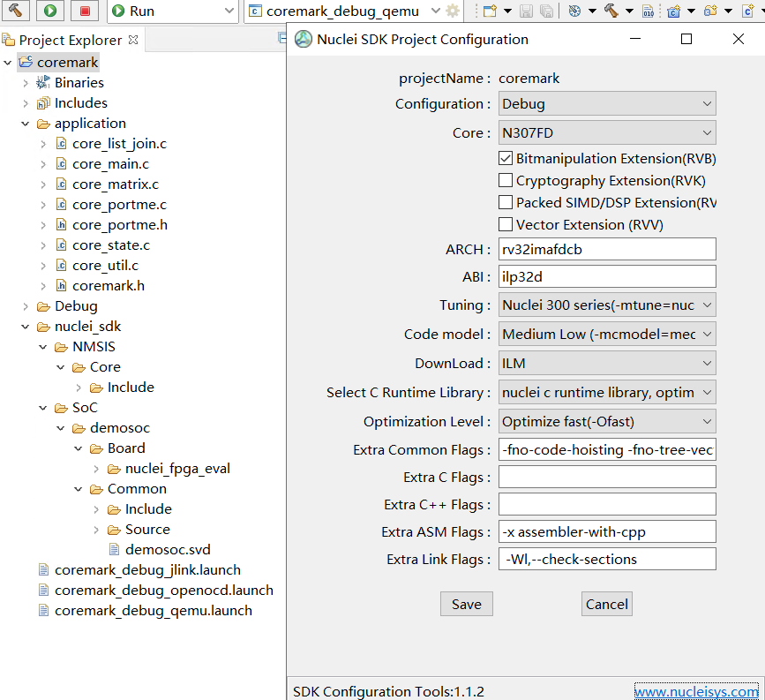This screenshot has height=700, width=765.
Task: Open the DownLoad dropdown showing ILM
Action: click(607, 363)
